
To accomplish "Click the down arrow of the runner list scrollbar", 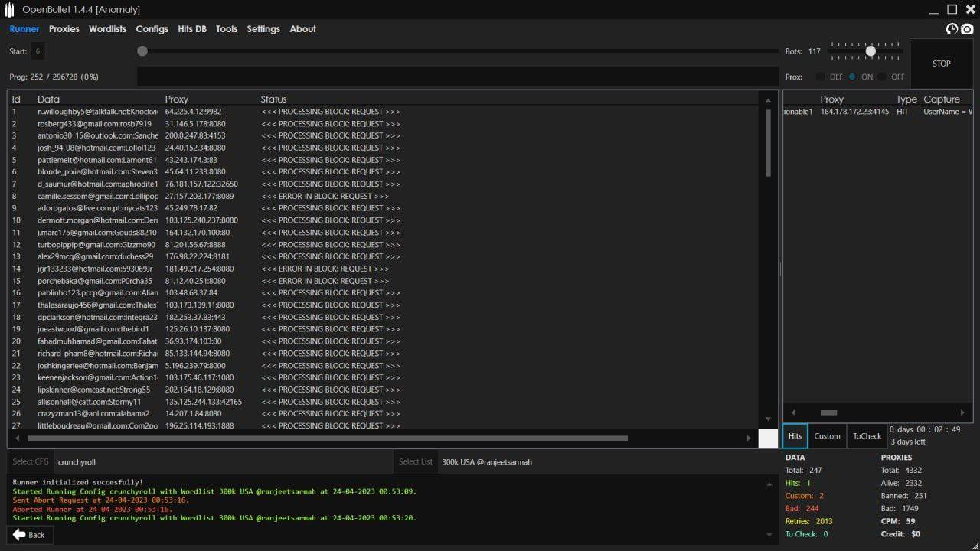I will tap(768, 419).
